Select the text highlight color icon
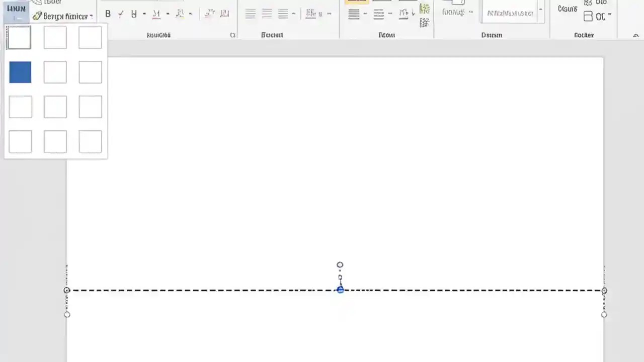 [x=180, y=14]
